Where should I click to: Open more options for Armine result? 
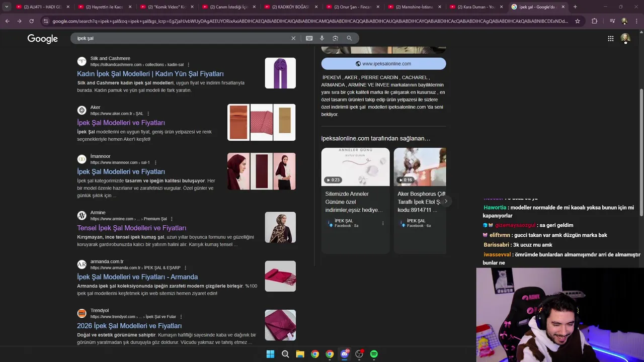tap(172, 219)
